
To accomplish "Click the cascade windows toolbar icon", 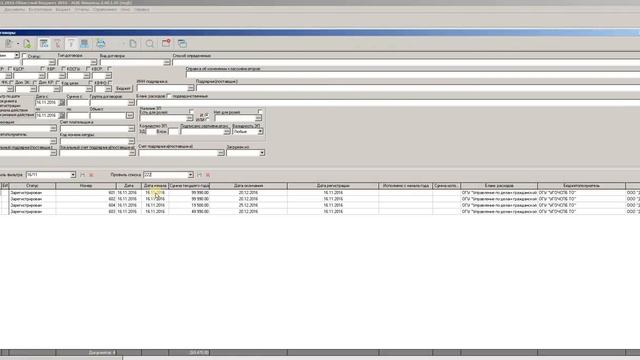I will click(x=182, y=44).
